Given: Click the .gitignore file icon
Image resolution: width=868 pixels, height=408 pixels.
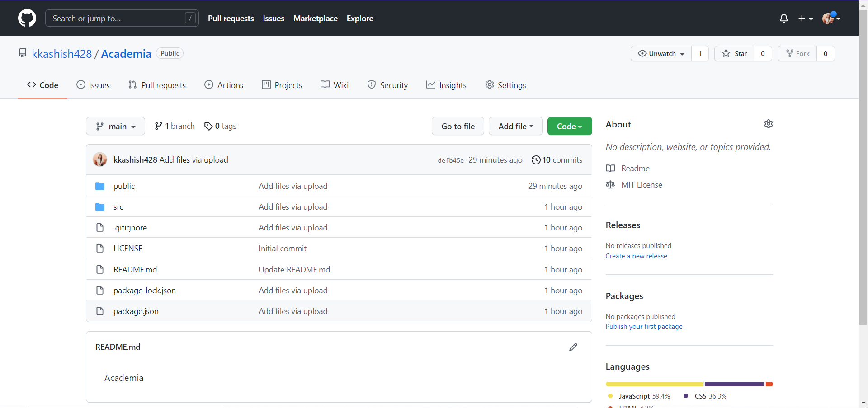Looking at the screenshot, I should 100,228.
